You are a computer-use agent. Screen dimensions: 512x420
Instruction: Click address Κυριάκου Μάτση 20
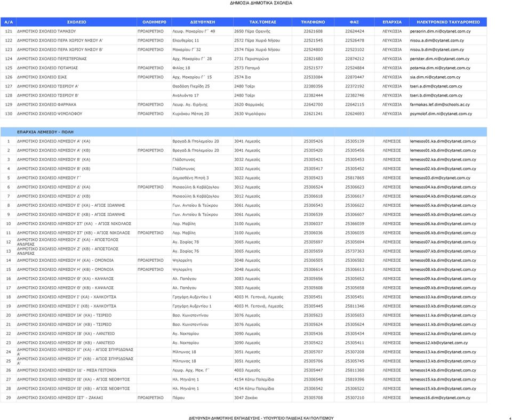191,114
